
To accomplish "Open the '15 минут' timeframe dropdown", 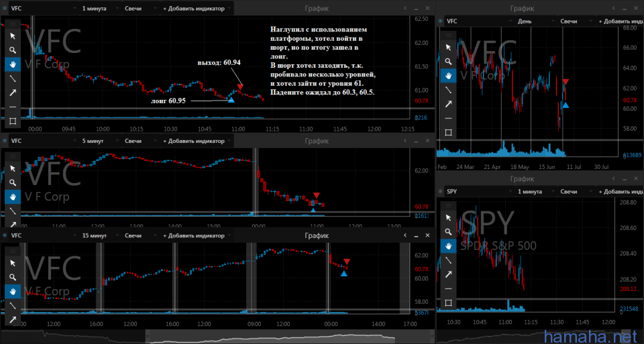I will coord(99,235).
